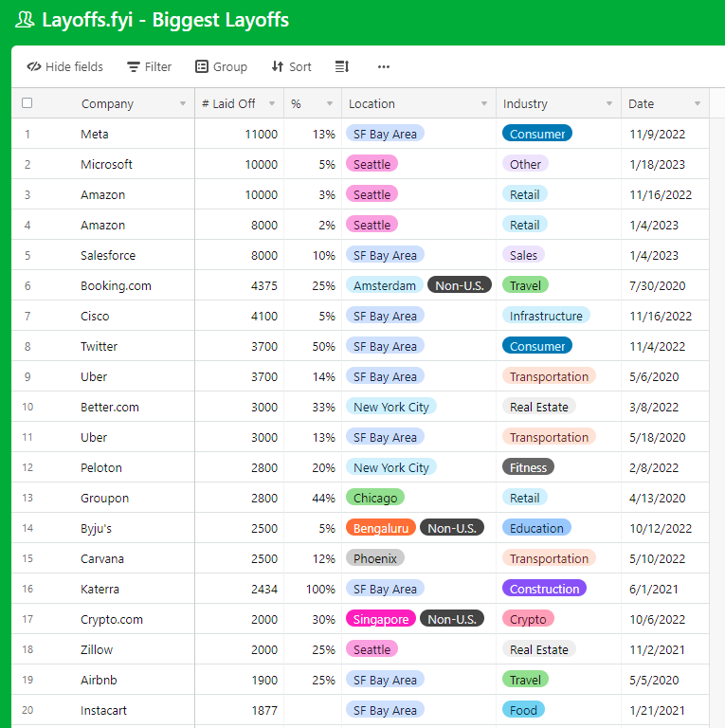Image resolution: width=725 pixels, height=728 pixels.
Task: Select the Instacart company cell
Action: click(x=103, y=710)
